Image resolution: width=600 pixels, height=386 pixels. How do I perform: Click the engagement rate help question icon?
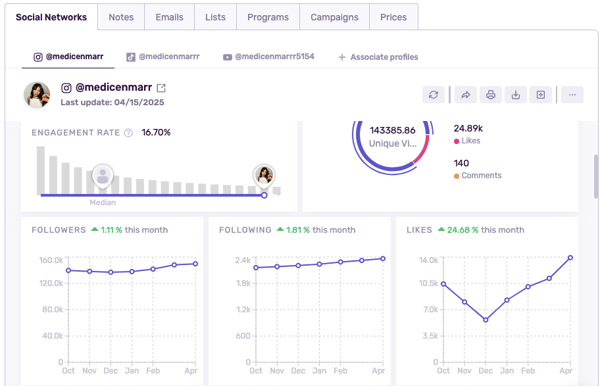[129, 133]
